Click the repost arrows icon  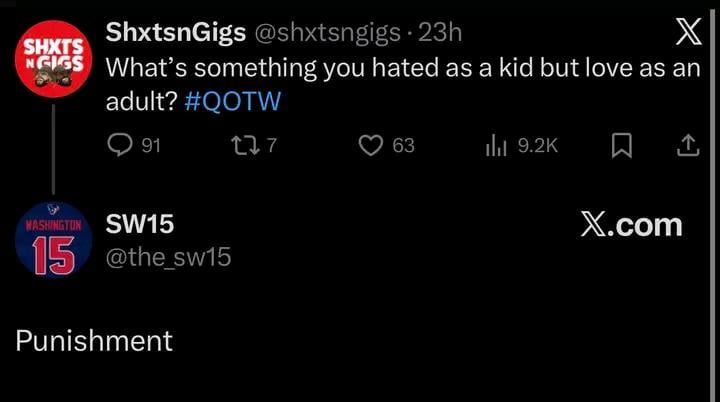coord(241,146)
